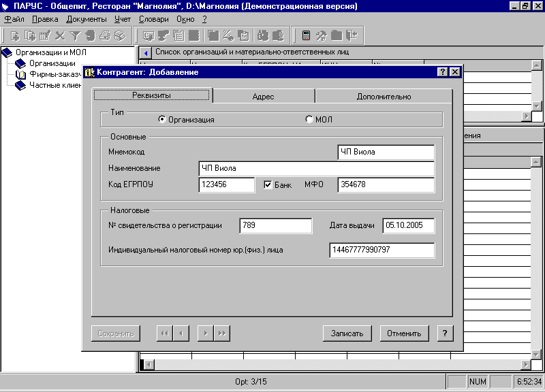Click the Add new record toolbar icon
The width and height of the screenshot is (545, 392).
pos(15,36)
